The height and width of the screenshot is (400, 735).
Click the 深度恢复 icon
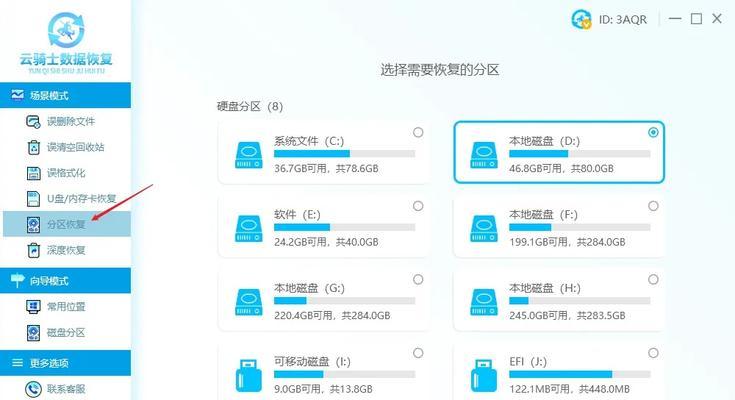(x=33, y=250)
